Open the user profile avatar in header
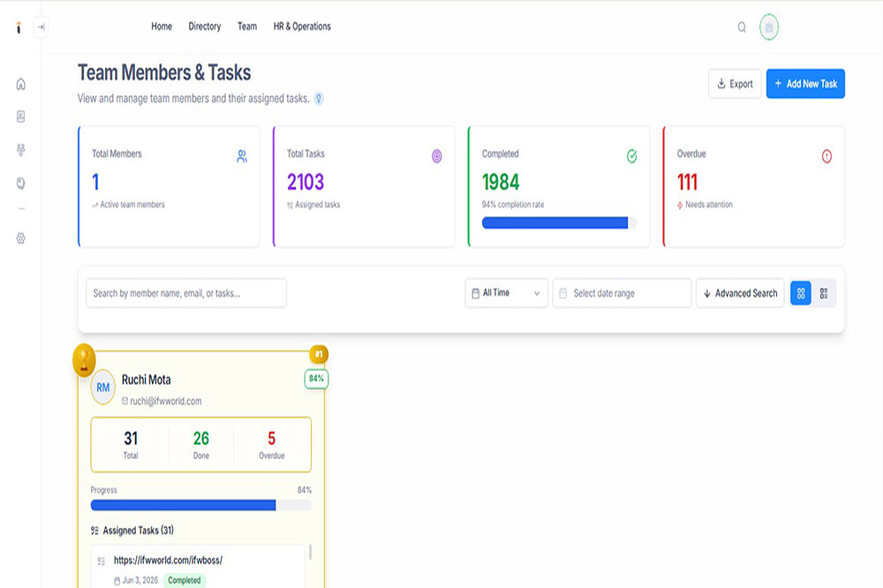The width and height of the screenshot is (883, 588). tap(769, 27)
